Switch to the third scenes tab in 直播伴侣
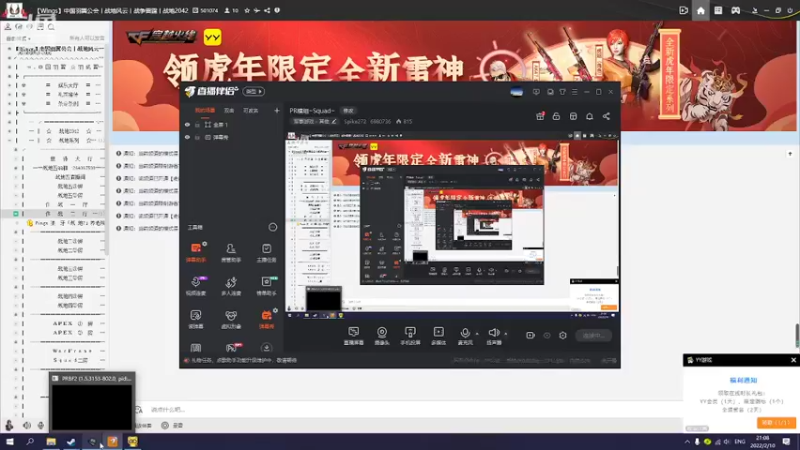This screenshot has height=450, width=800. tap(251, 110)
